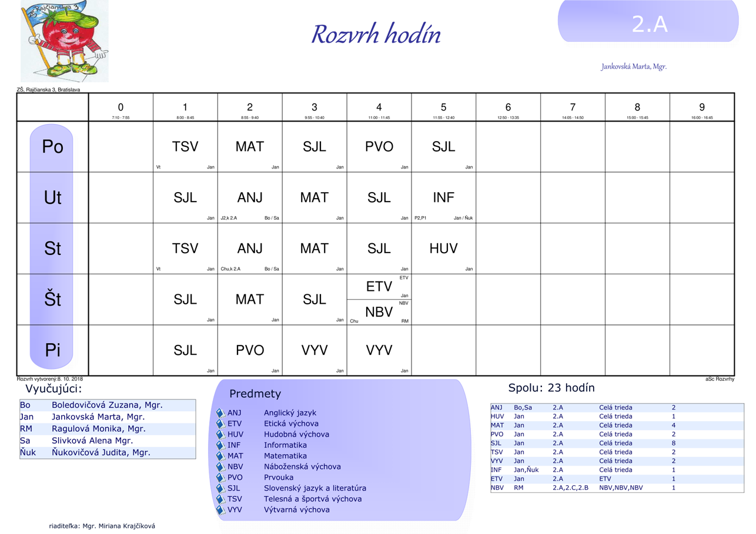Click subject name Slovenský jazyk a literatúra

(315, 488)
